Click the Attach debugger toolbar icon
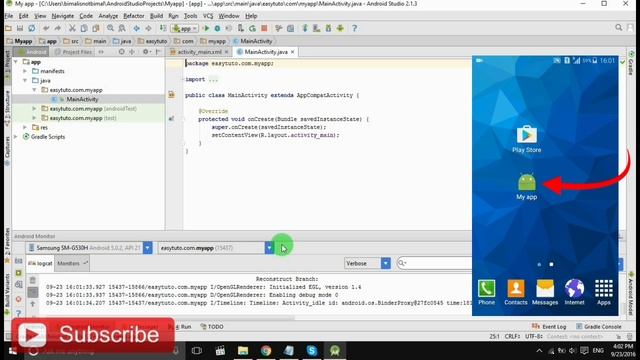This screenshot has height=360, width=640. point(241,28)
